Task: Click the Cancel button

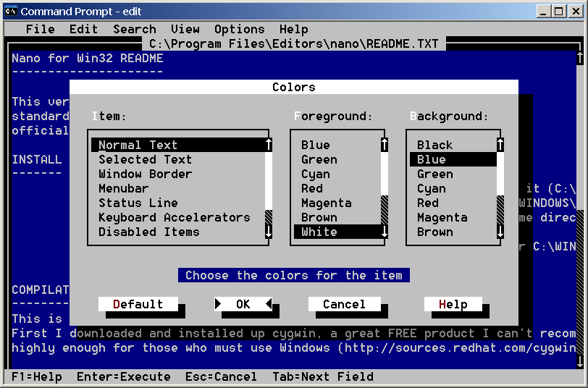Action: tap(344, 305)
